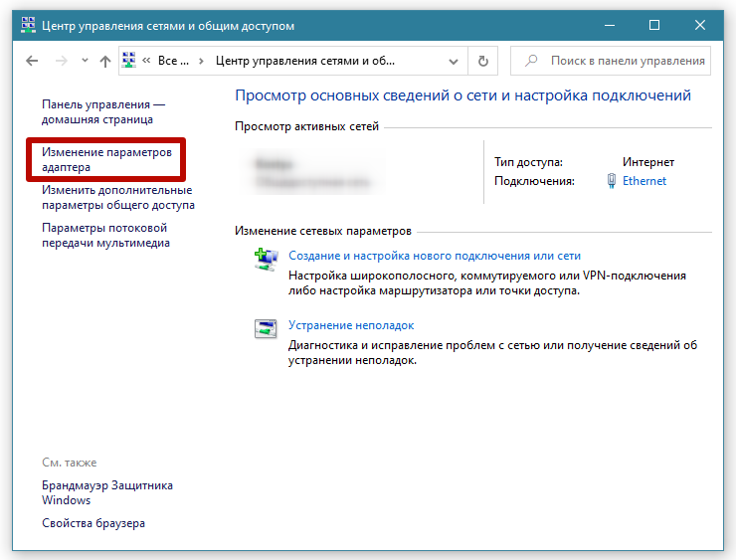Click Создание и настройка нового подключения
Image resolution: width=736 pixels, height=560 pixels.
(435, 256)
